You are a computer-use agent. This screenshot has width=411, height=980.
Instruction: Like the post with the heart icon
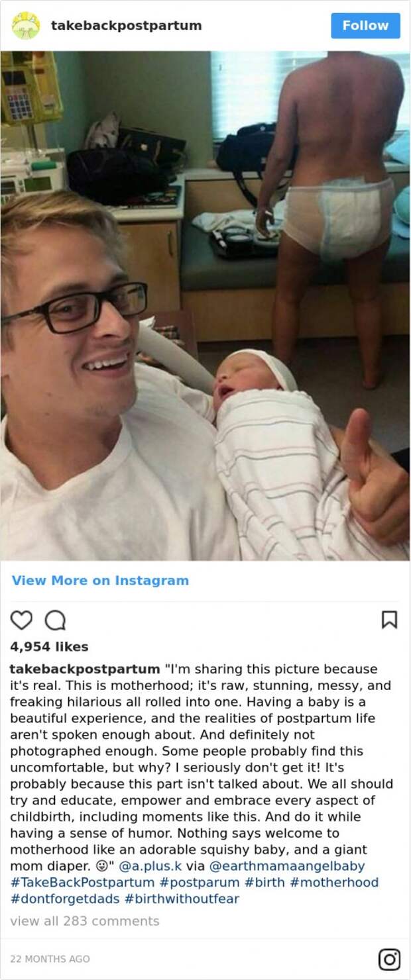[21, 620]
